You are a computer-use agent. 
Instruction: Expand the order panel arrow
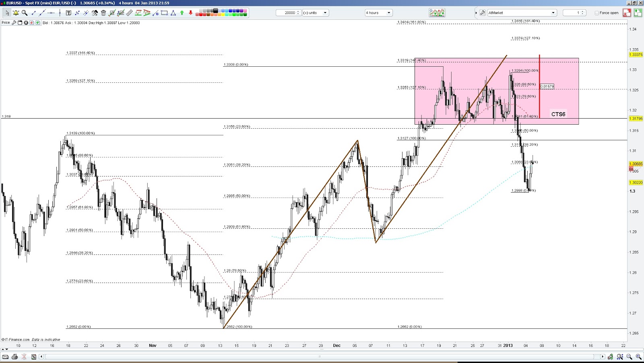pyautogui.click(x=476, y=13)
